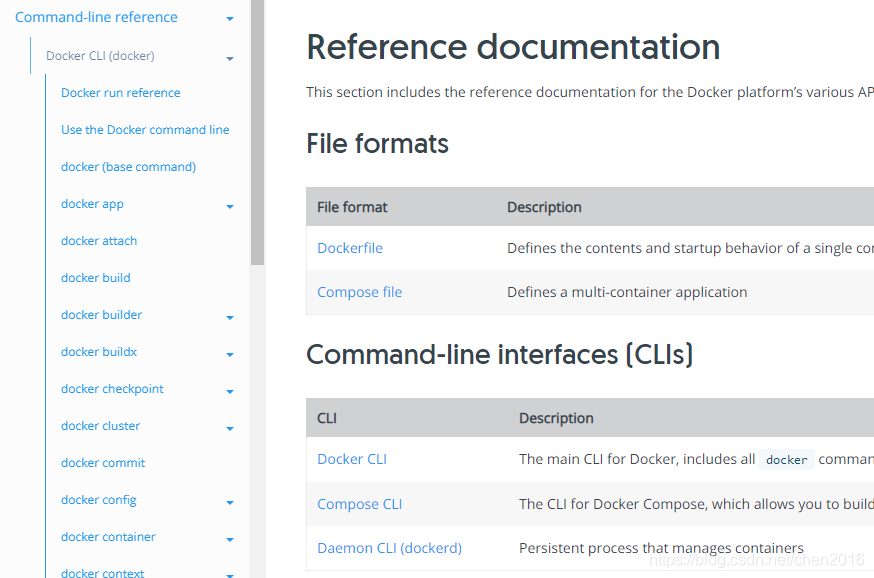The width and height of the screenshot is (874, 578).
Task: Click 'Persistent process that manages containers' text
Action: [x=661, y=548]
